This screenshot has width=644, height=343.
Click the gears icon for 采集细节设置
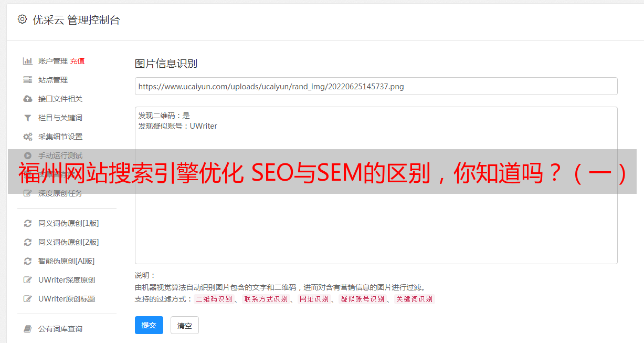pyautogui.click(x=28, y=137)
